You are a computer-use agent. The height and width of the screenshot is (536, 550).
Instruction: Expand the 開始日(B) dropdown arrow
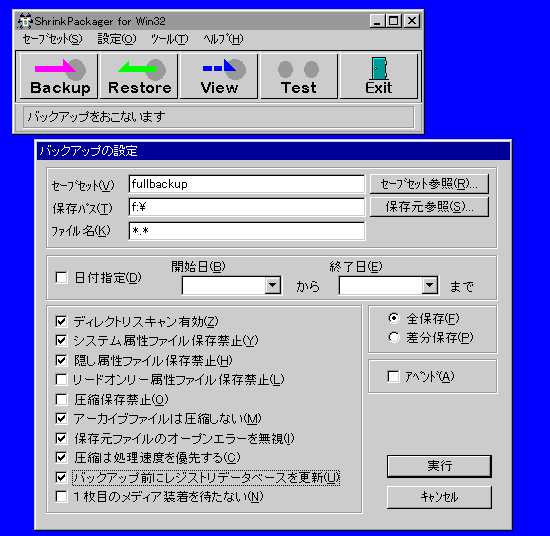[273, 285]
